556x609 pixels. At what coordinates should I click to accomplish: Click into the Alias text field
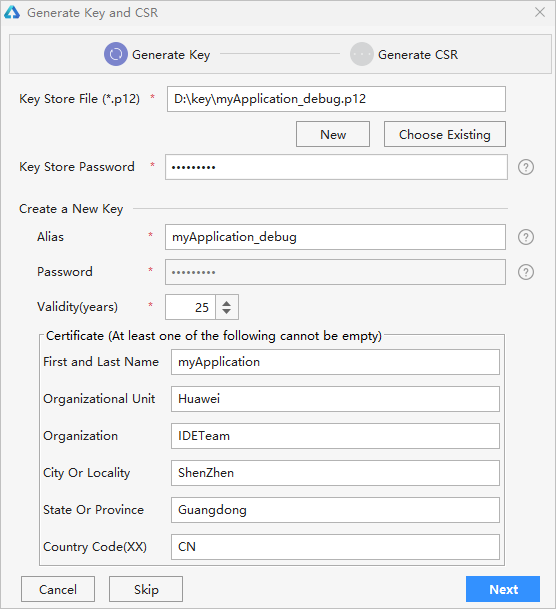pos(335,237)
